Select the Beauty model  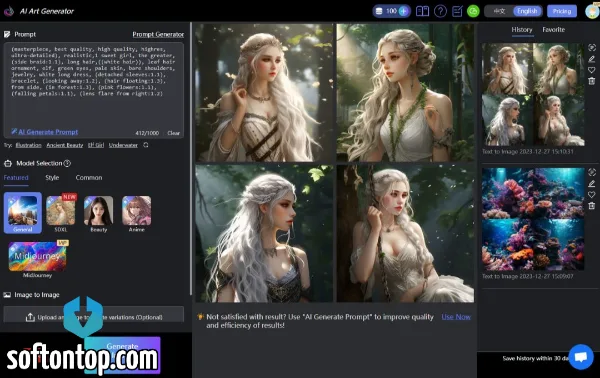pos(98,213)
